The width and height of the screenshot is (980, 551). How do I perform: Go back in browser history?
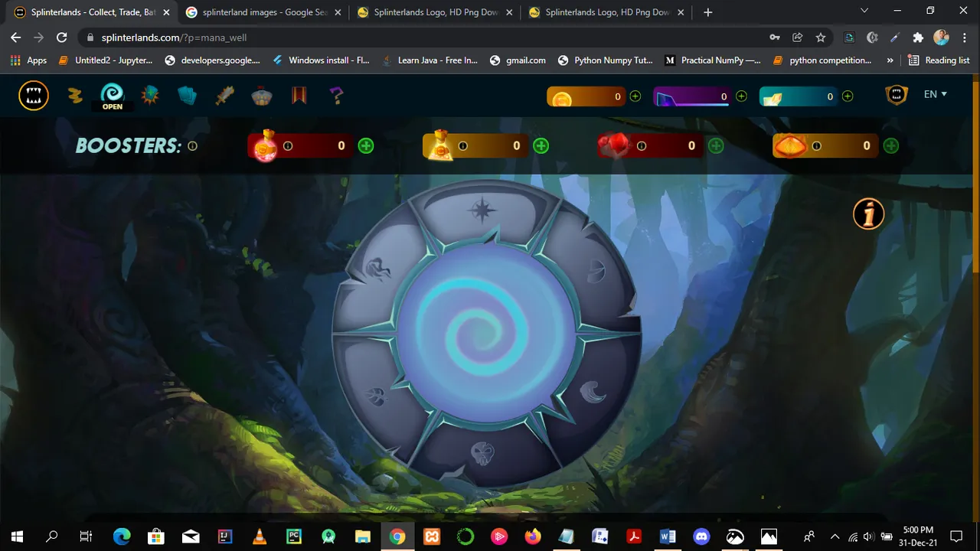point(16,37)
